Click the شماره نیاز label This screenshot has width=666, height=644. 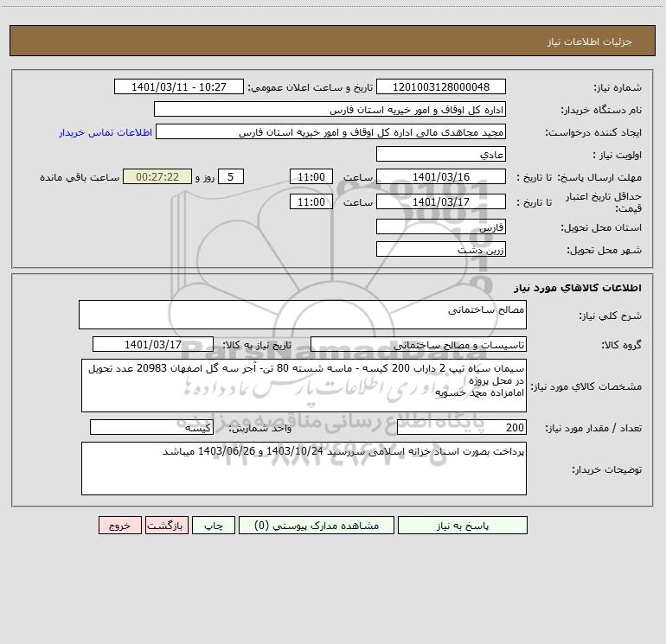[x=618, y=87]
